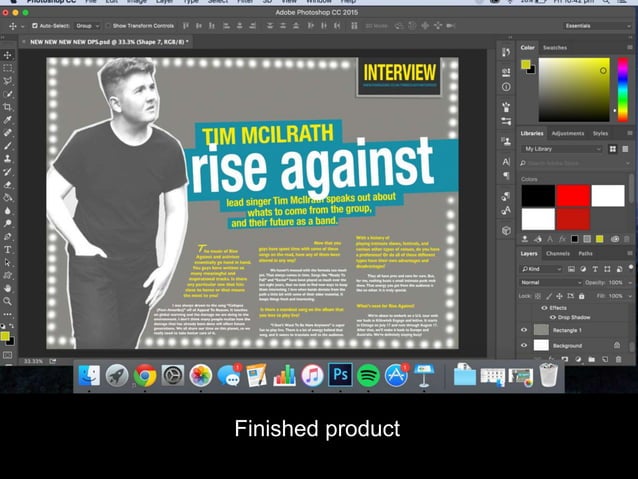Hide the Rectangle 1 layer
638x479 pixels.
[524, 328]
